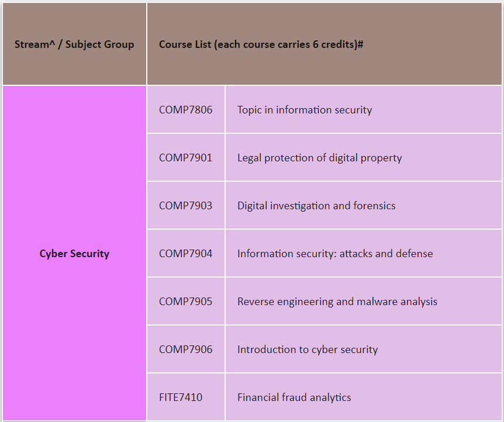Select Digital investigation and forensics course

(316, 206)
